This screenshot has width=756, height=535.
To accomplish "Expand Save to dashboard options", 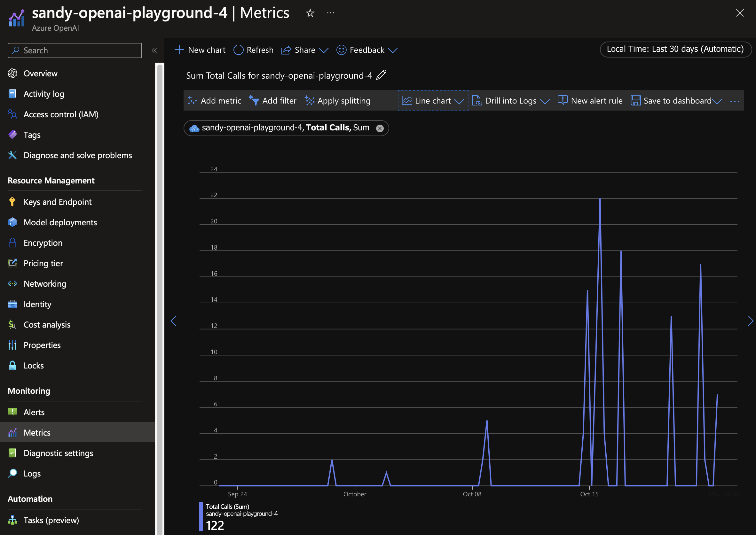I will coord(717,101).
